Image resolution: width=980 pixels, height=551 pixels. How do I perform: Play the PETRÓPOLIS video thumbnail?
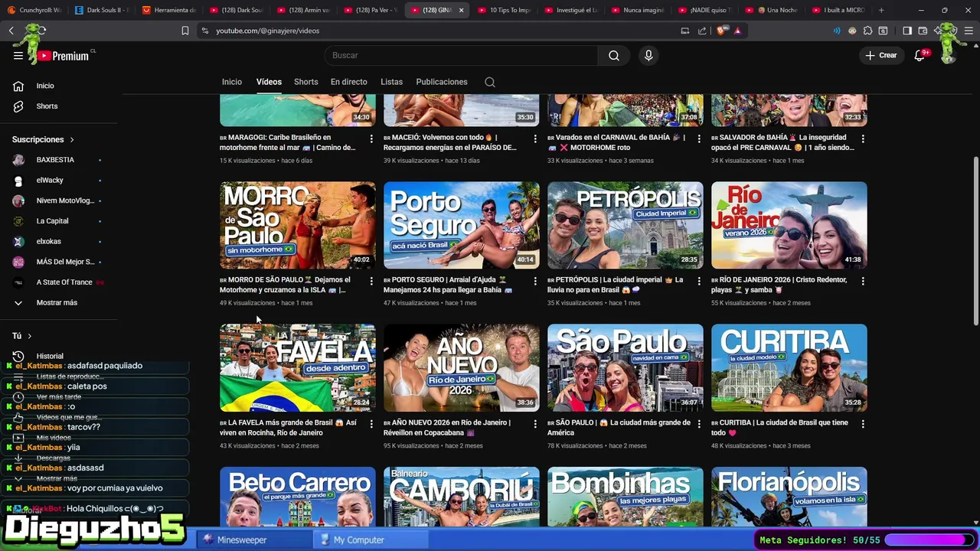point(626,225)
